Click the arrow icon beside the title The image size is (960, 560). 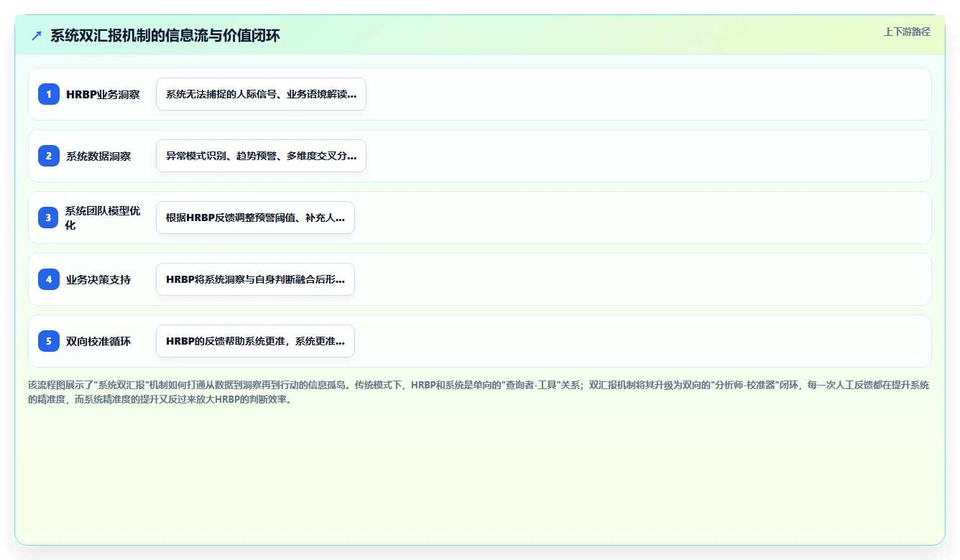coord(37,35)
